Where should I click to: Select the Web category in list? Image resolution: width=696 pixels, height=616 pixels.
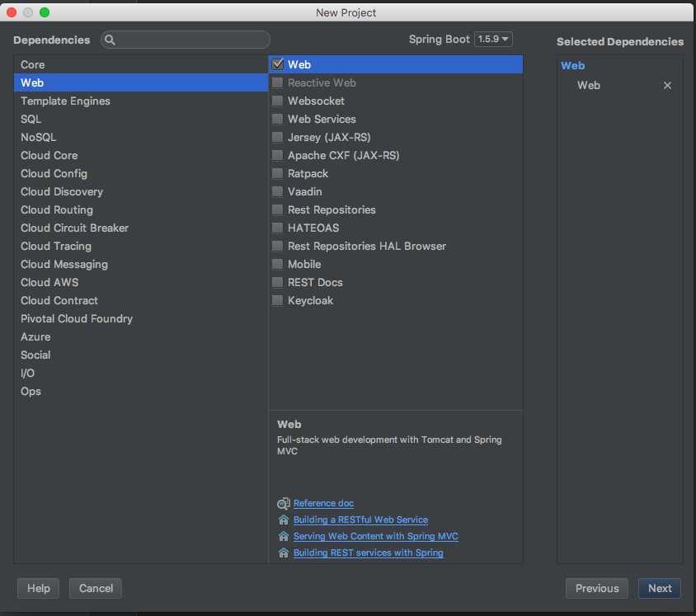point(141,82)
